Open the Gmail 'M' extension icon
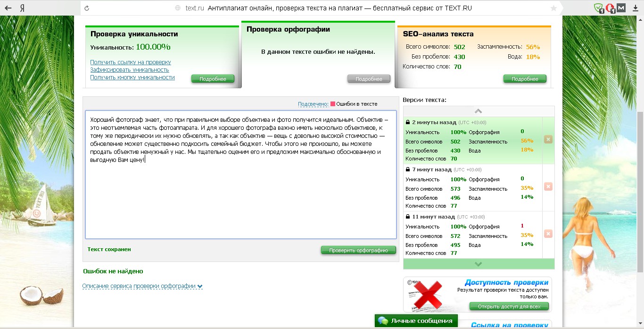This screenshot has width=644, height=329. coord(621,8)
